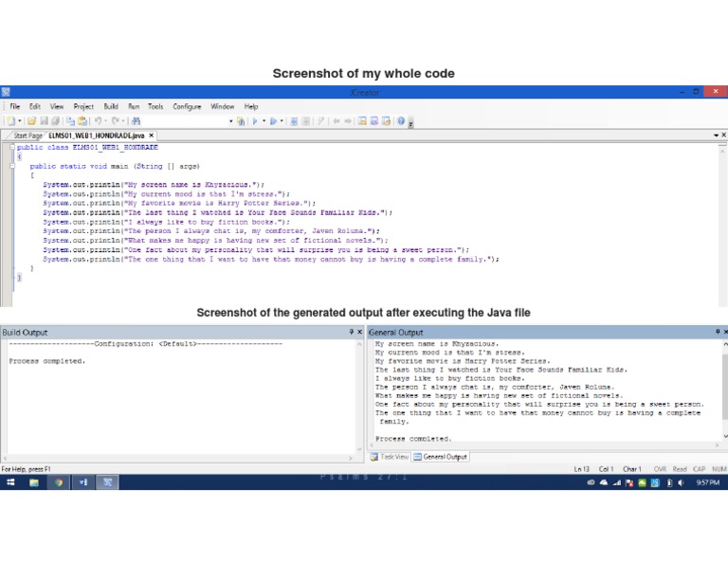Viewport: 728px width, 563px height.
Task: Close the ELMS01_WEB1_HONDRADE.java tab
Action: pos(151,136)
